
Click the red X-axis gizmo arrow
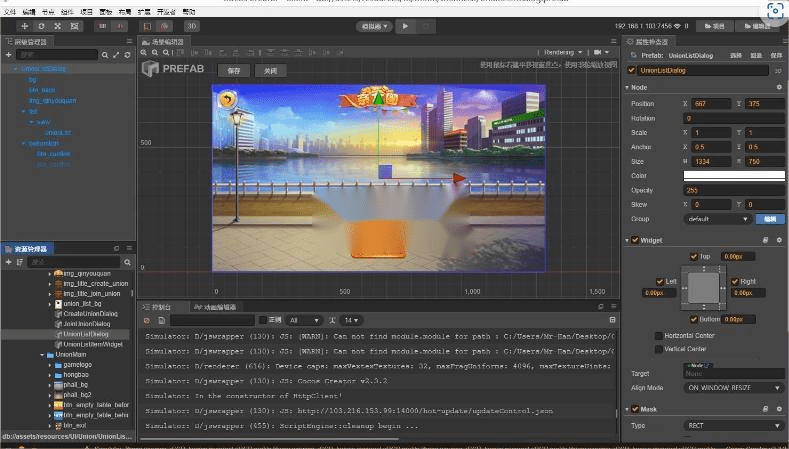[x=458, y=178]
